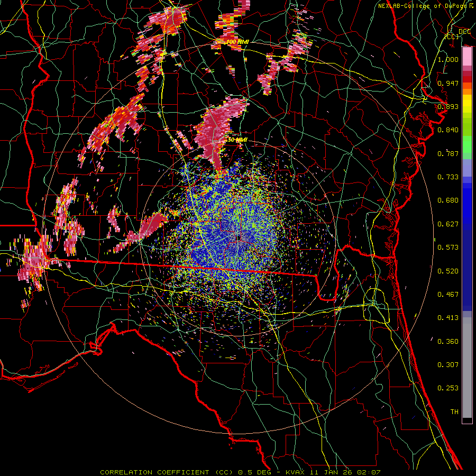This screenshot has width=476, height=476.
Task: Click the TH threshold label in the legend
Action: point(454,412)
